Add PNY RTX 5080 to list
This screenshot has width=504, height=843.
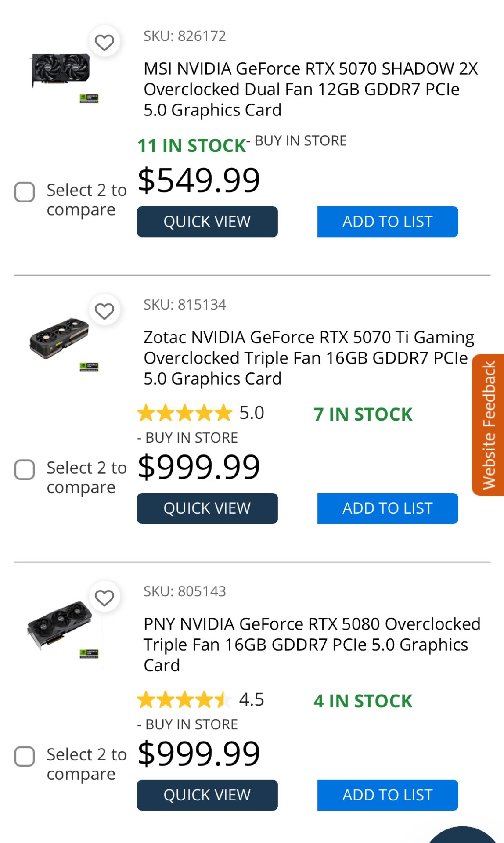[388, 795]
